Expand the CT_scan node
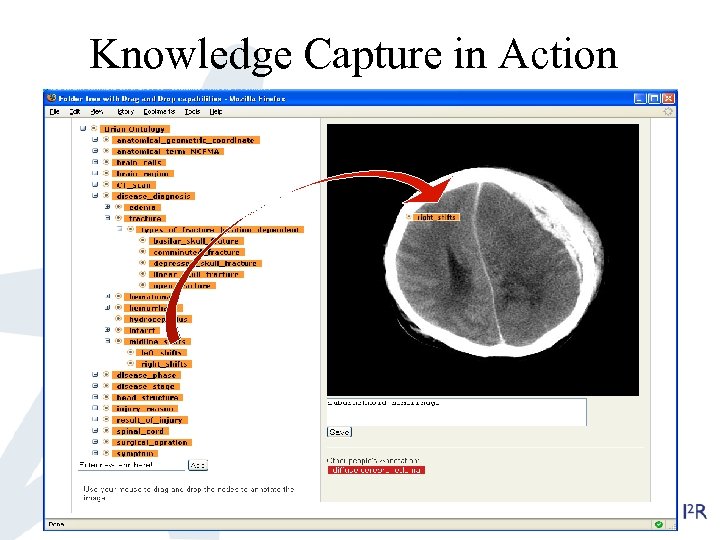 [x=95, y=185]
